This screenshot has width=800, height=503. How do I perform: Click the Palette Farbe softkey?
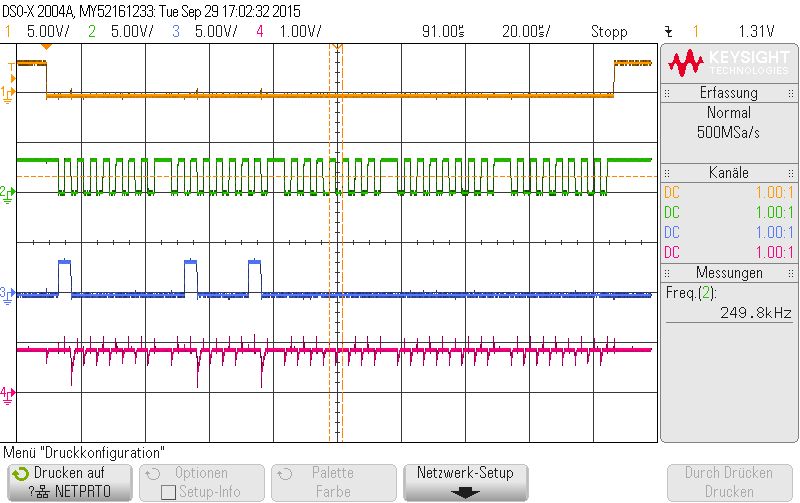334,482
